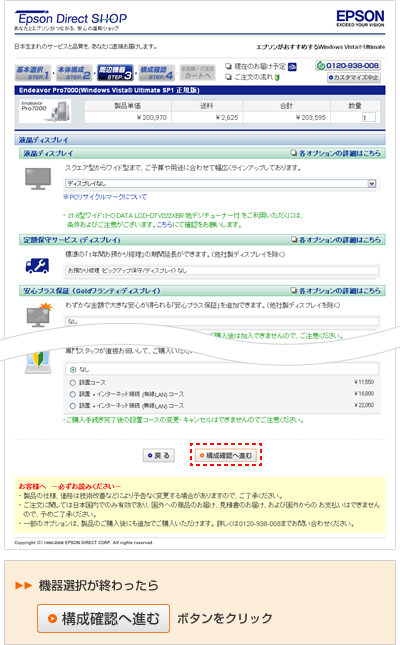Go to STEP.1 基本選択 tab
400x645 pixels.
click(33, 72)
